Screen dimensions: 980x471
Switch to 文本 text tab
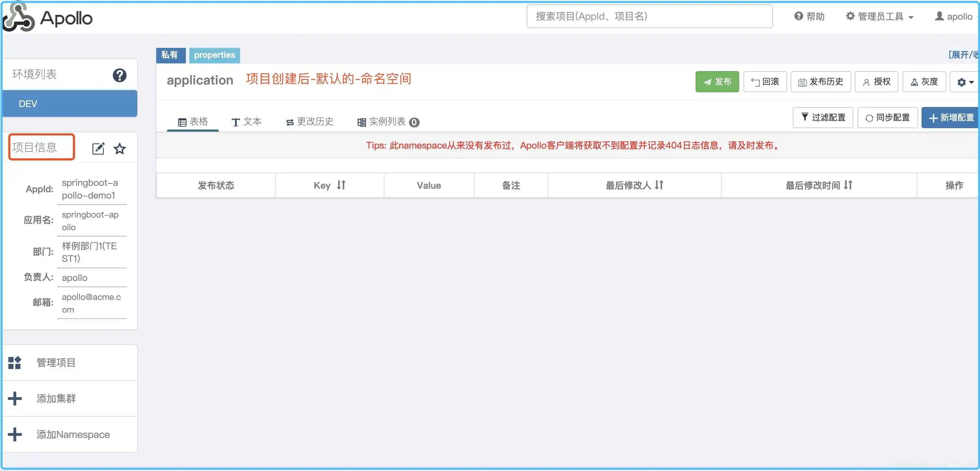246,122
